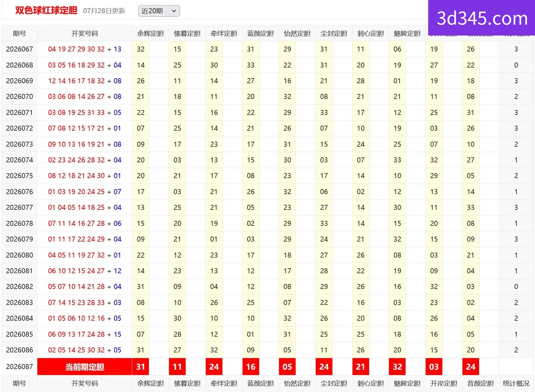This screenshot has height=392, width=535.
Task: Click the red highlighted 05 under 怡然定胆
Action: click(x=287, y=367)
